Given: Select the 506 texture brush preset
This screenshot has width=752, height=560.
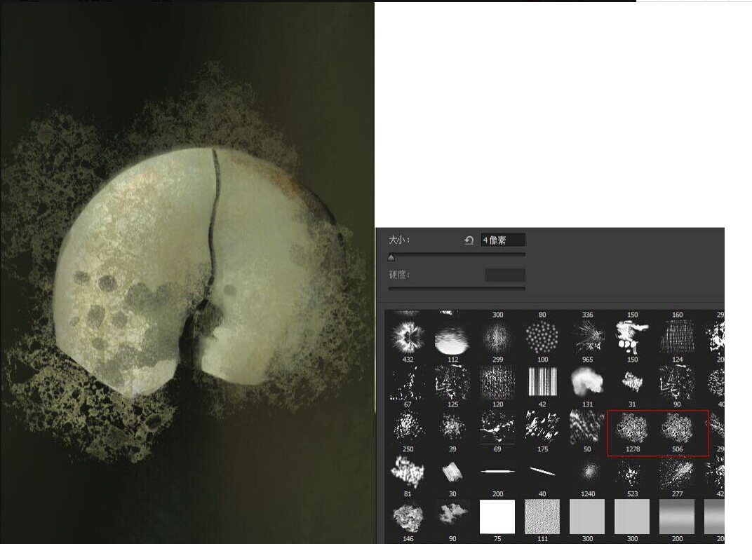Looking at the screenshot, I should [678, 428].
